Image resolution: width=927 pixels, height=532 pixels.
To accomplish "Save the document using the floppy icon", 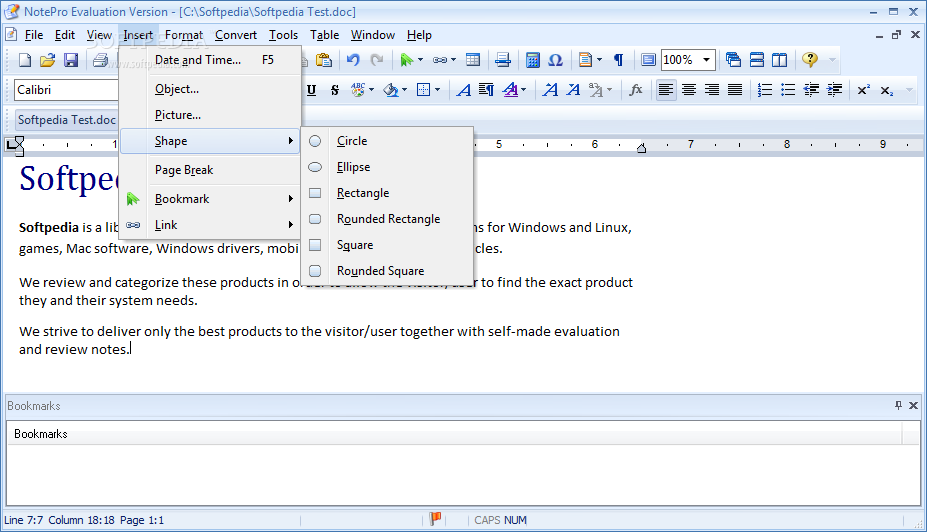I will [x=71, y=60].
